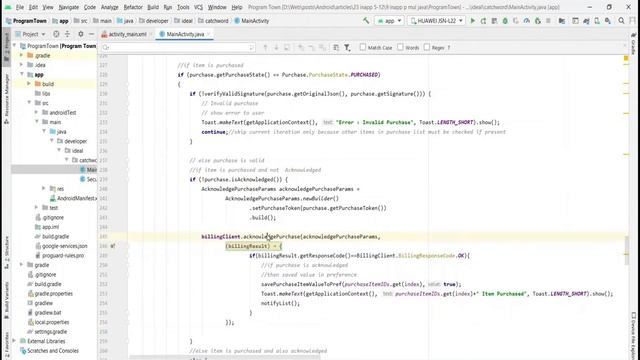This screenshot has height=360, width=640.
Task: Enable Regex checkbox in search bar
Action: 427,47
